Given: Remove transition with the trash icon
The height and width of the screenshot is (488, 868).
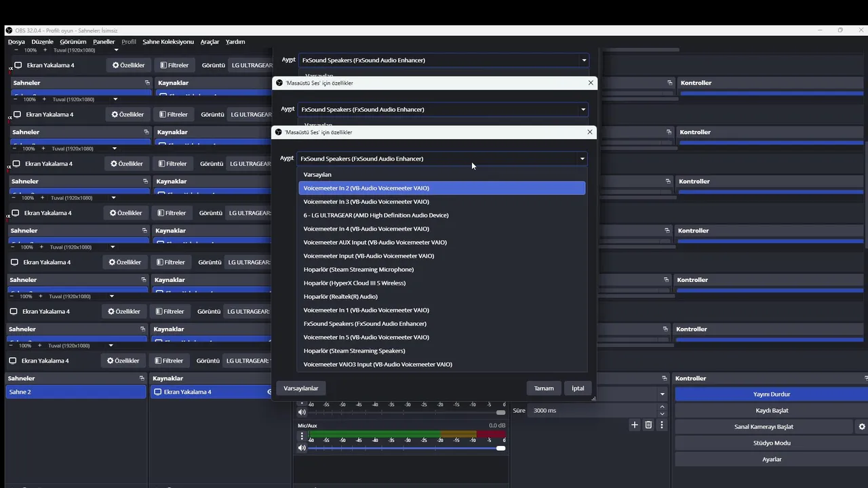Looking at the screenshot, I should 648,425.
